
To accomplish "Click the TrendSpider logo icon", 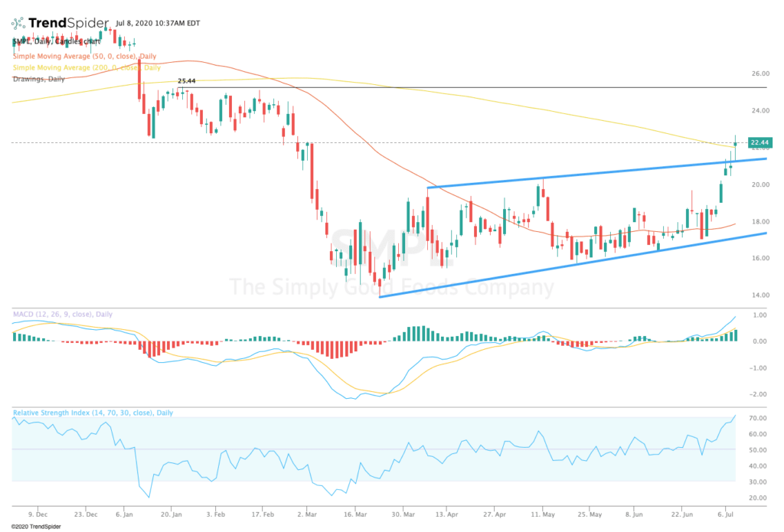I will [x=18, y=23].
